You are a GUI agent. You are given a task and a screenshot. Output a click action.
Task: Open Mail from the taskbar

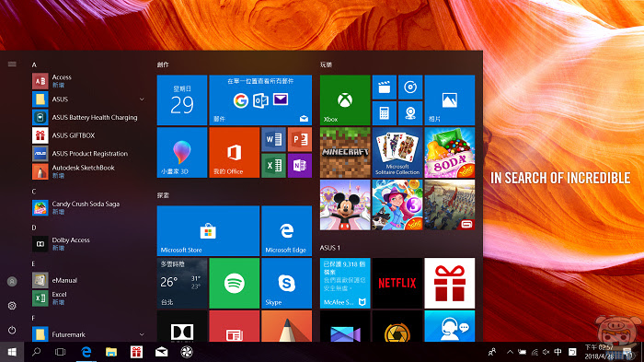[x=161, y=352]
